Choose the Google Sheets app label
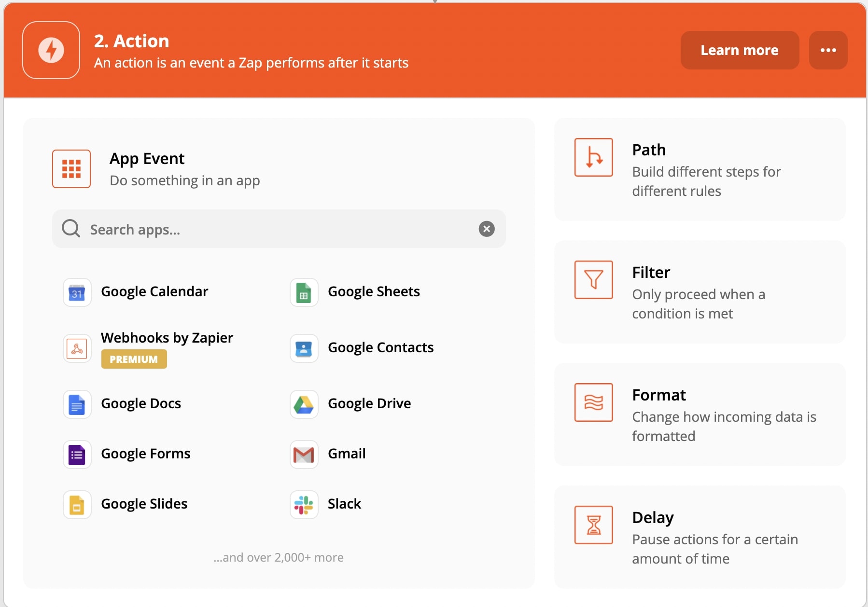 click(x=374, y=291)
